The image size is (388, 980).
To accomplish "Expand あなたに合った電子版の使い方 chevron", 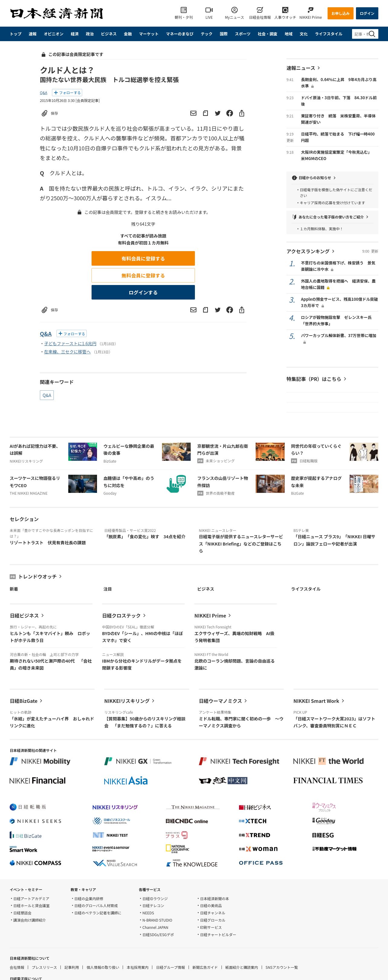I will pyautogui.click(x=367, y=217).
